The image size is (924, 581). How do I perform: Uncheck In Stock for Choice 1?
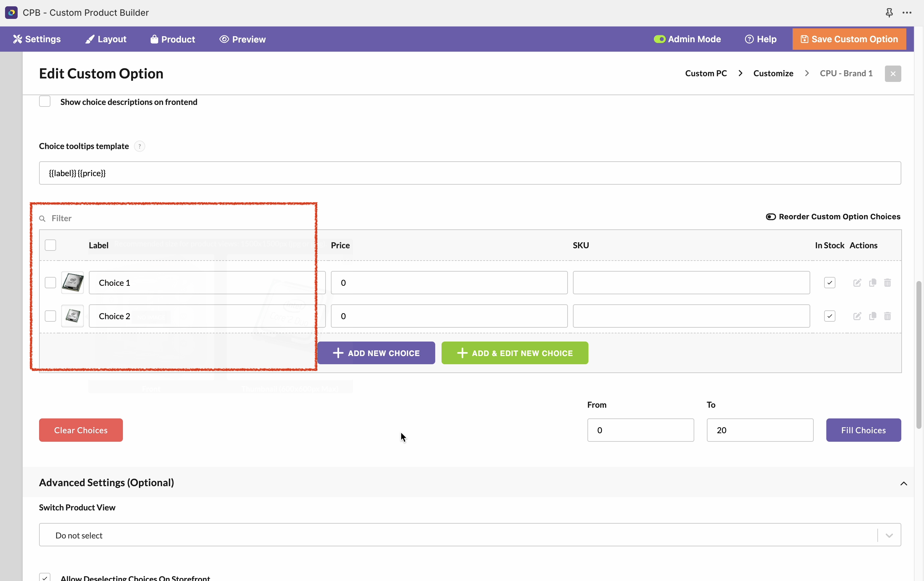[x=829, y=283]
